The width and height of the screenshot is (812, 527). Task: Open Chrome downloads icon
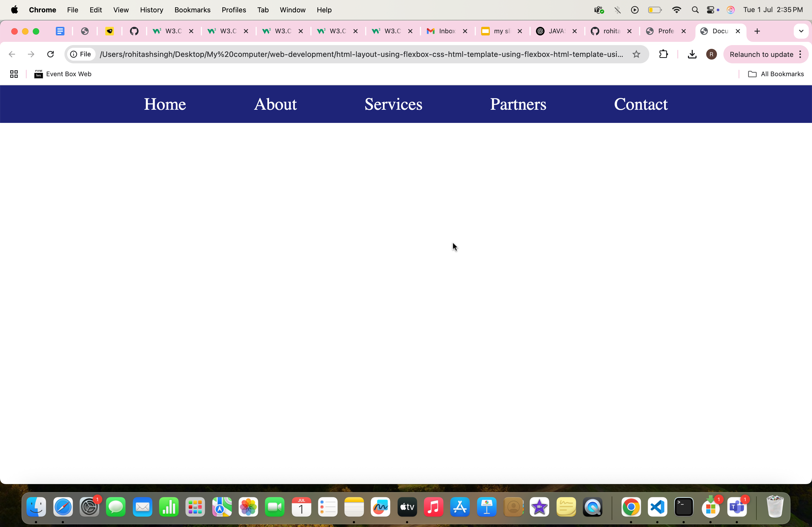pos(692,54)
